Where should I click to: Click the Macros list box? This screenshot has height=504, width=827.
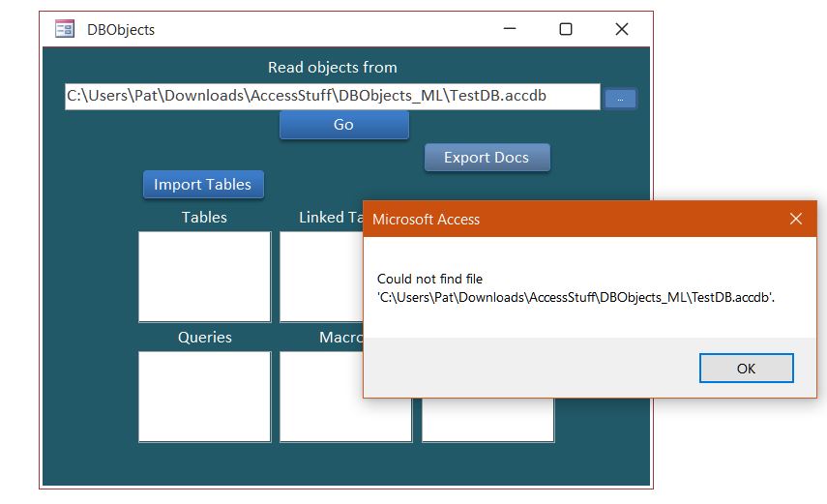click(x=345, y=397)
